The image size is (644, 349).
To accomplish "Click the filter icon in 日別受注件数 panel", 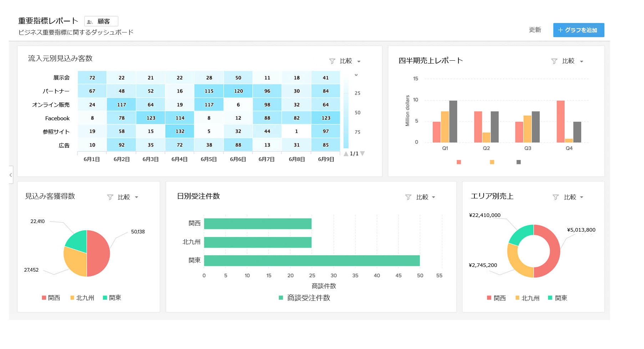I will (408, 197).
